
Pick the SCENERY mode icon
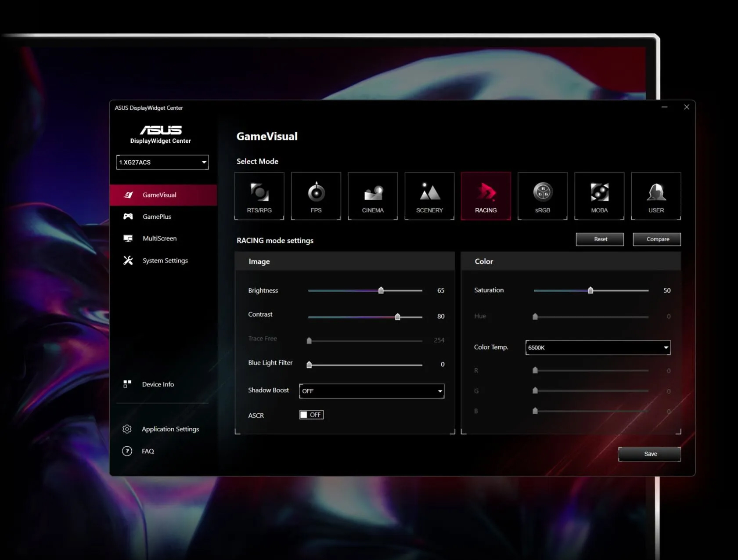pos(429,196)
